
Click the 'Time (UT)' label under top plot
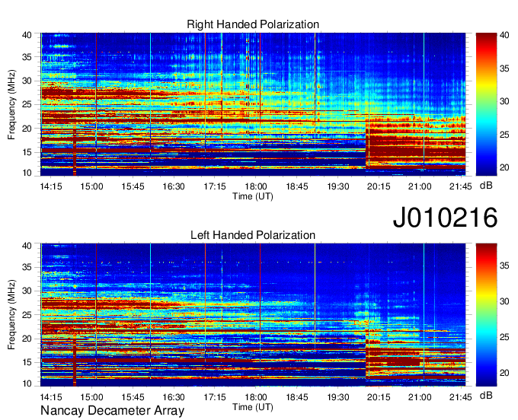click(x=253, y=196)
